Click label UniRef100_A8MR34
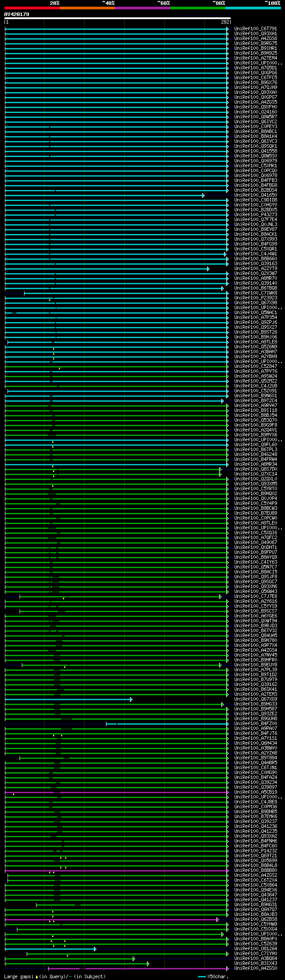Image resolution: width=285 pixels, height=980 pixels. (x=256, y=464)
